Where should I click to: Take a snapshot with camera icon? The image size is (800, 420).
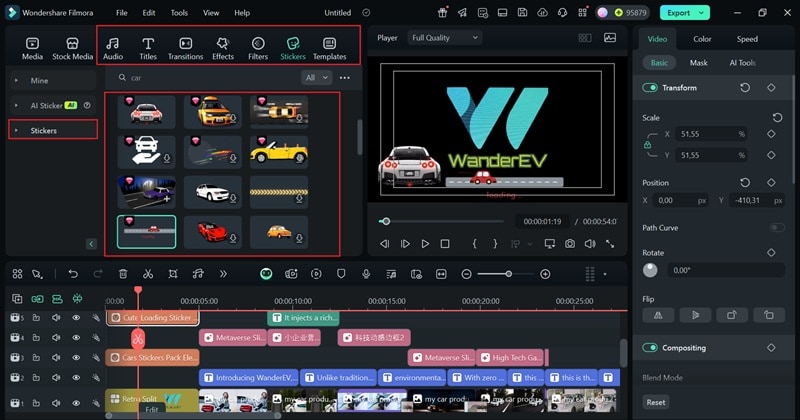point(570,244)
